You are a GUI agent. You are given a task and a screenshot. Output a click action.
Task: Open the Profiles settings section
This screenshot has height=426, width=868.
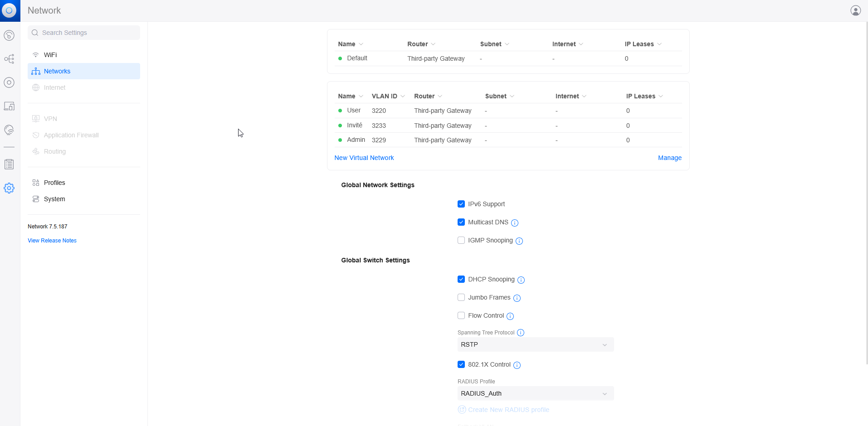click(x=54, y=183)
